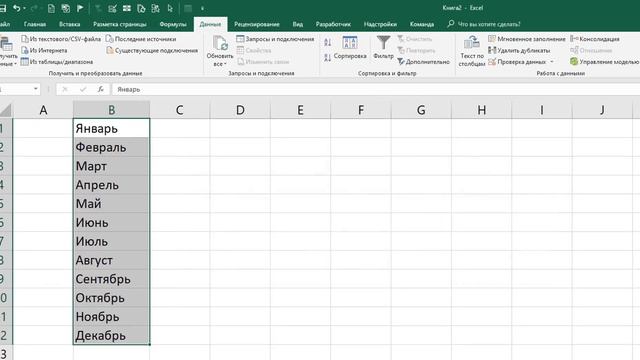
Task: Run Мгновенное заполнение flash fill
Action: (x=527, y=39)
